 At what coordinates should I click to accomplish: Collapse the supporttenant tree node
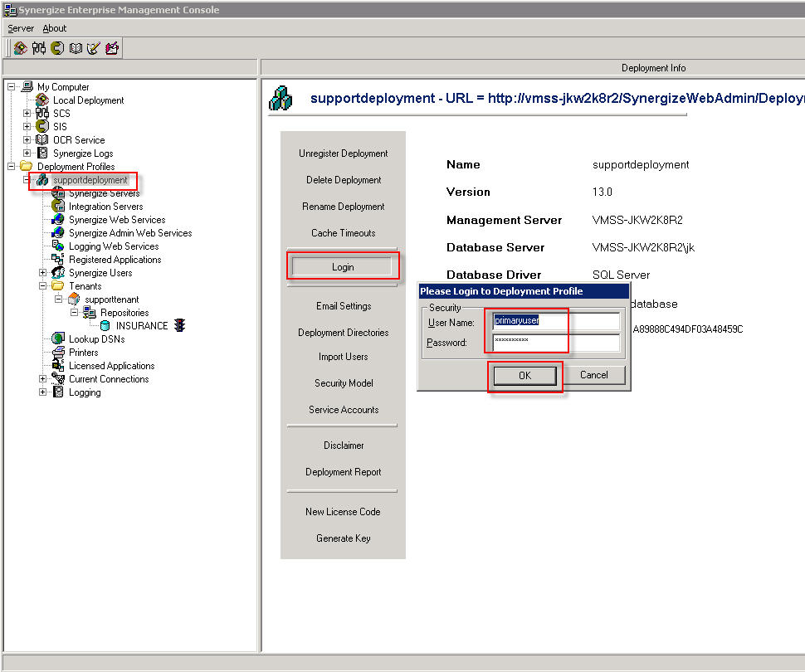[x=59, y=299]
